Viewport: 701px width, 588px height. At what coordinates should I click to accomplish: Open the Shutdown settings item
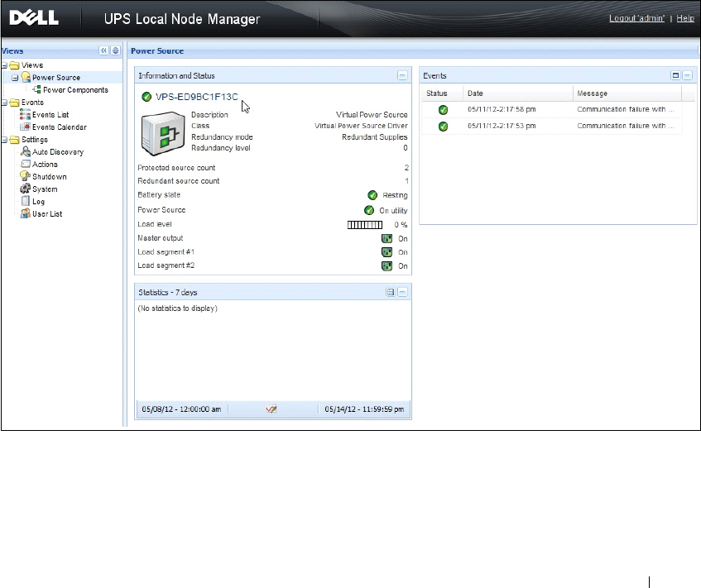pos(49,177)
